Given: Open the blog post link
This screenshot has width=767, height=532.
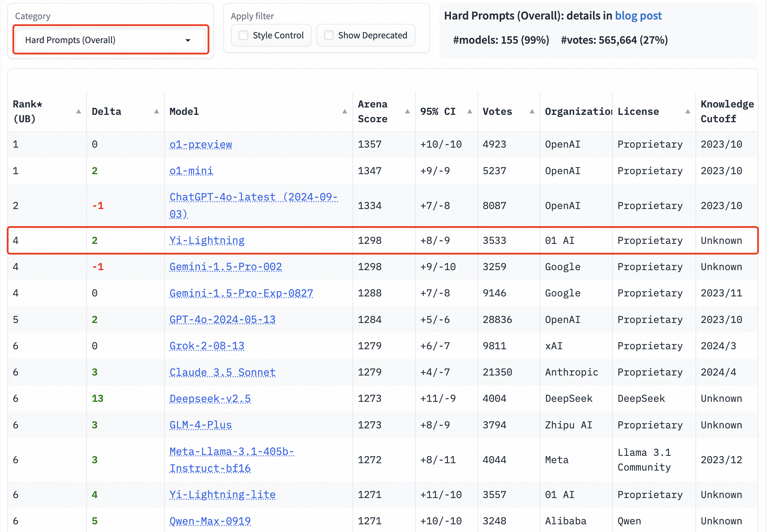Looking at the screenshot, I should [x=638, y=16].
